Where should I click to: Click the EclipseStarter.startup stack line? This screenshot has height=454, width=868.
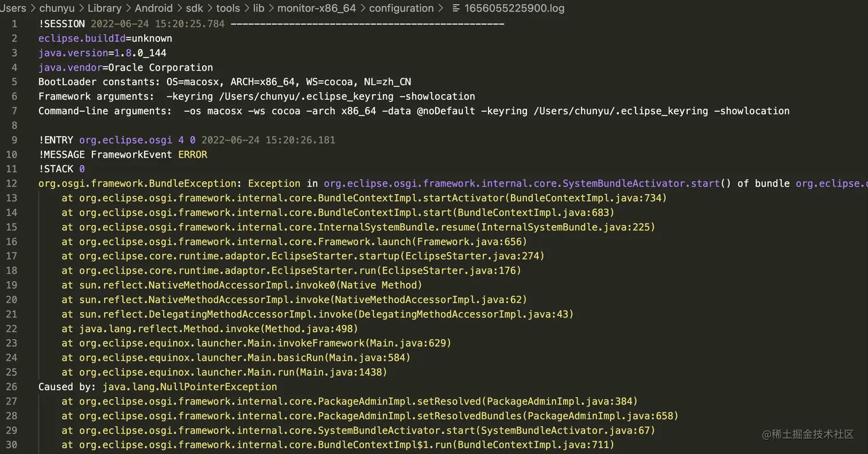(303, 256)
